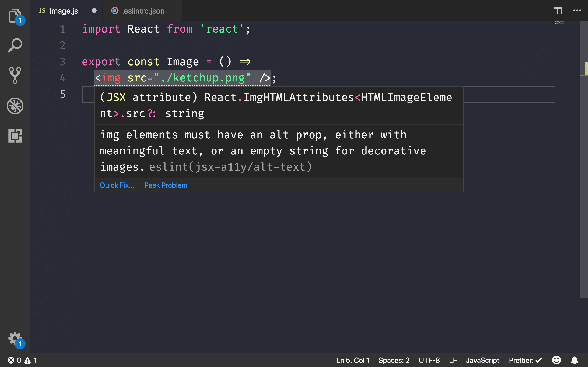
Task: Select the Extensions icon in sidebar
Action: pos(15,136)
